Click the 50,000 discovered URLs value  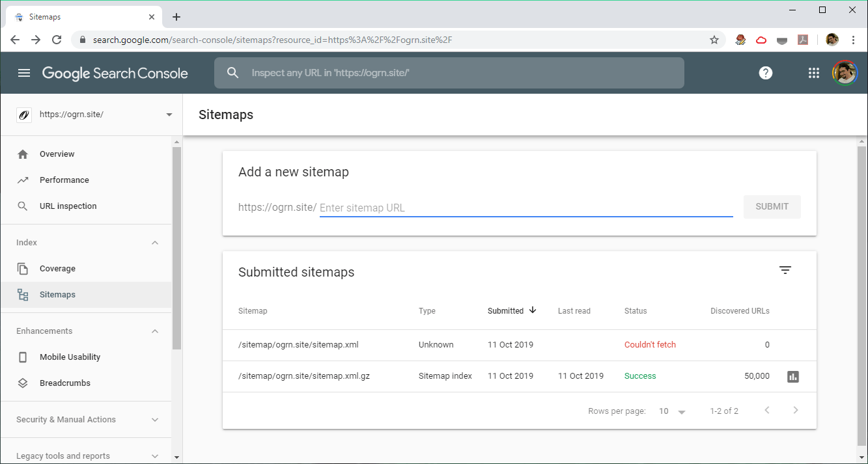pos(757,376)
